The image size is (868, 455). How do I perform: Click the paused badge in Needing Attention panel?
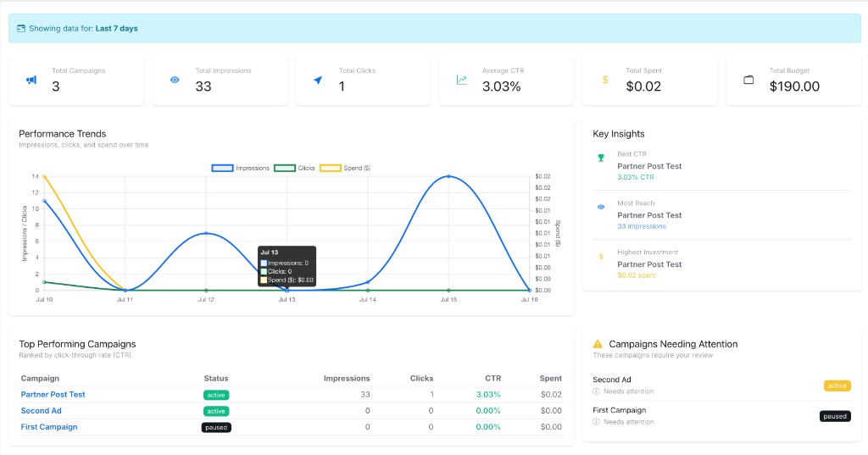click(835, 416)
